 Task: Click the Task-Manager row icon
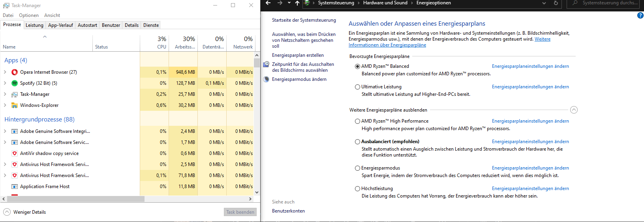click(x=15, y=94)
